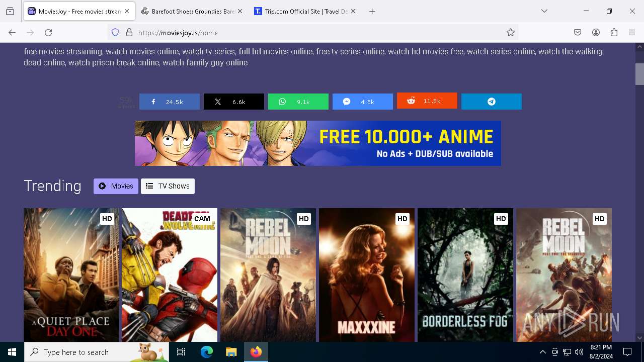Image resolution: width=644 pixels, height=362 pixels.
Task: Share on Reddit 11.5k button
Action: (427, 101)
